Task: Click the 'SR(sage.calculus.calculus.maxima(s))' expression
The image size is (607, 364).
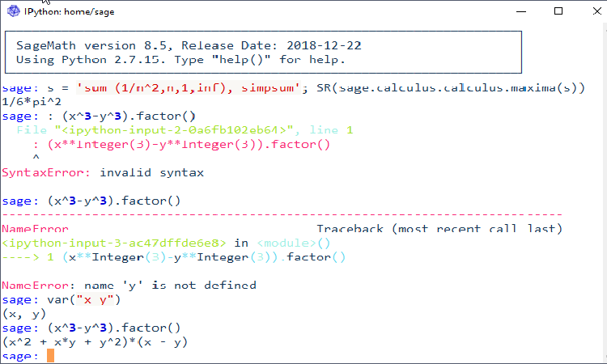Action: [x=451, y=88]
